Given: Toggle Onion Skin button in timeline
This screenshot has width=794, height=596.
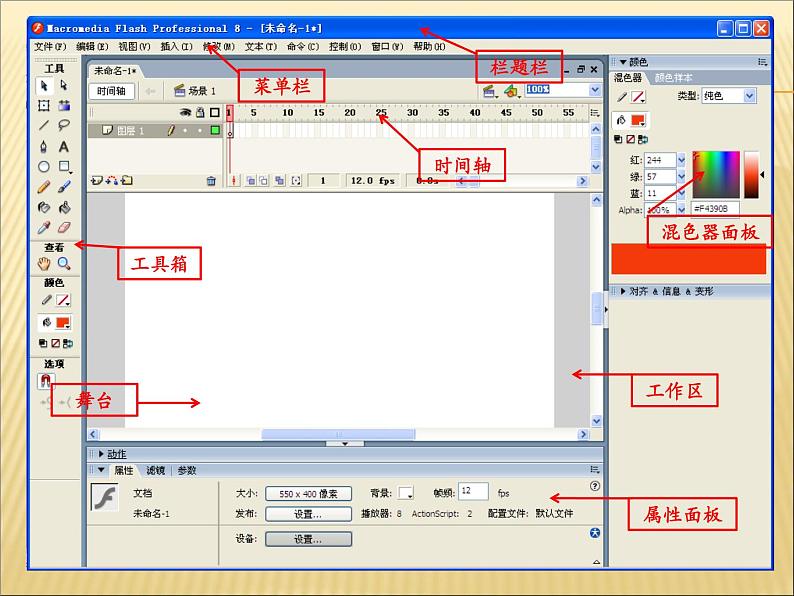Looking at the screenshot, I should pyautogui.click(x=251, y=180).
